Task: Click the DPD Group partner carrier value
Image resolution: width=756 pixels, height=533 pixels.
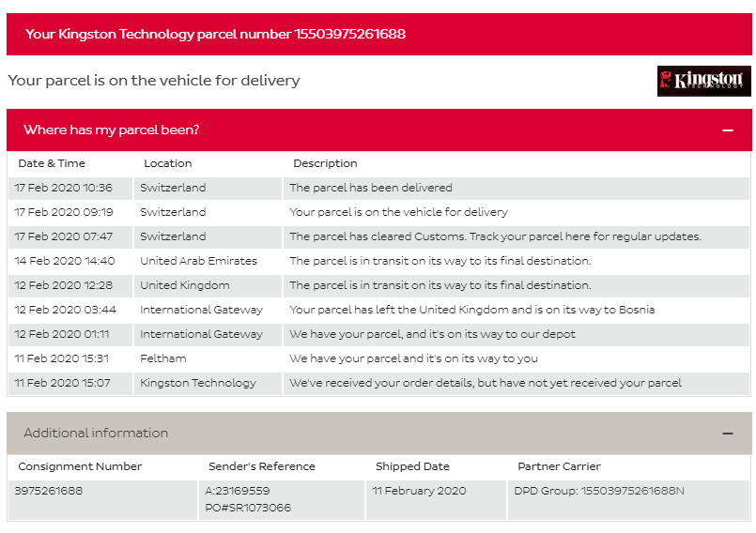Action: click(x=598, y=491)
